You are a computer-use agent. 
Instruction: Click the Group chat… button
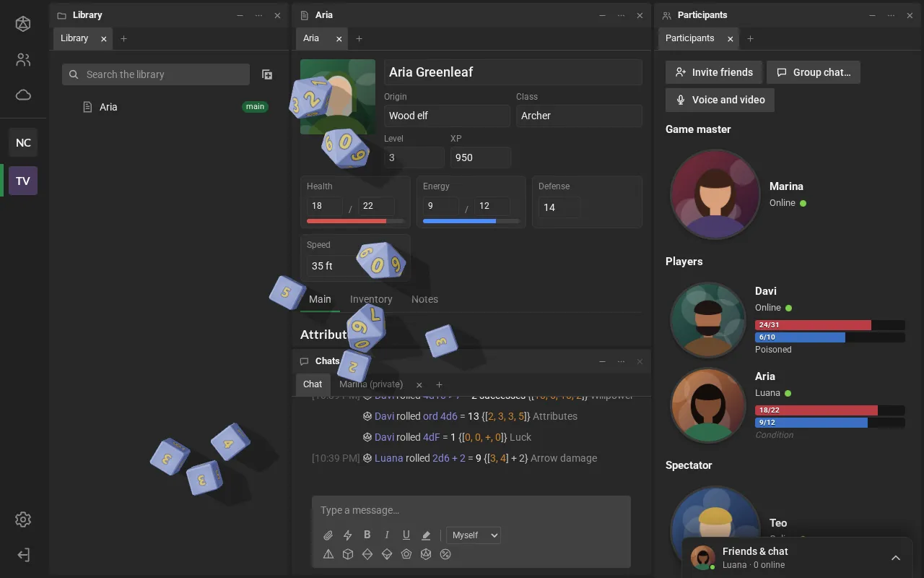pyautogui.click(x=814, y=72)
